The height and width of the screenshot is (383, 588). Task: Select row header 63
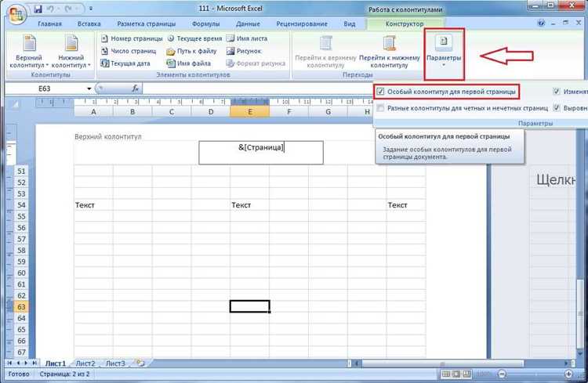21,307
